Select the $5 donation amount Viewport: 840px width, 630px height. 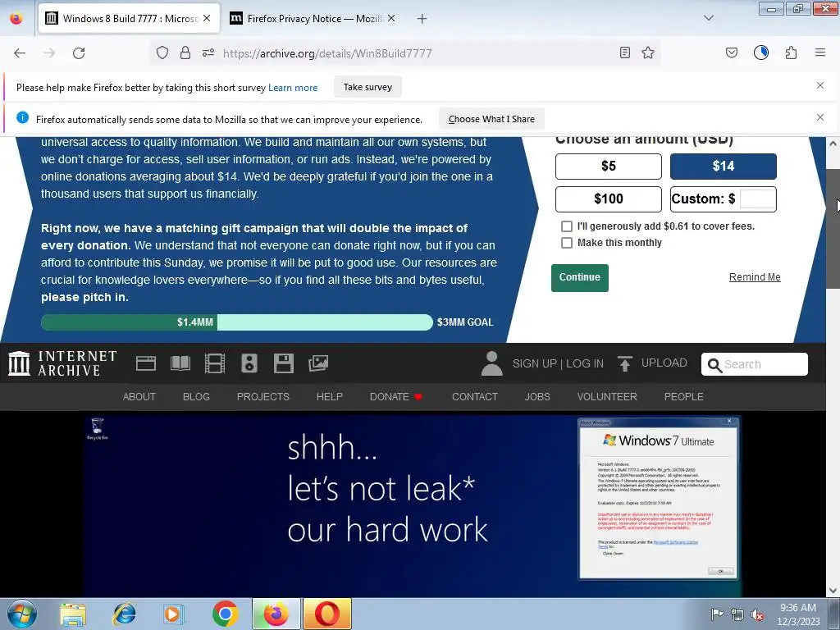pyautogui.click(x=609, y=166)
